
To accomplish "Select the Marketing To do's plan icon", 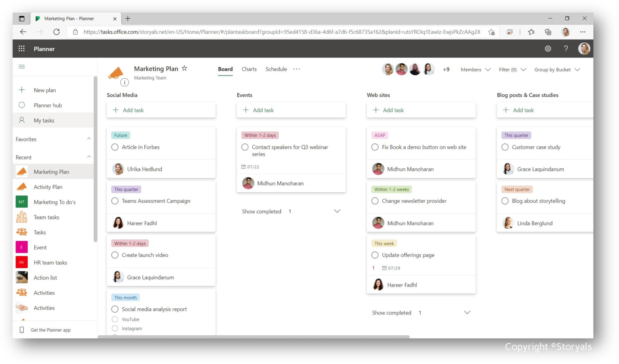I will tap(22, 202).
